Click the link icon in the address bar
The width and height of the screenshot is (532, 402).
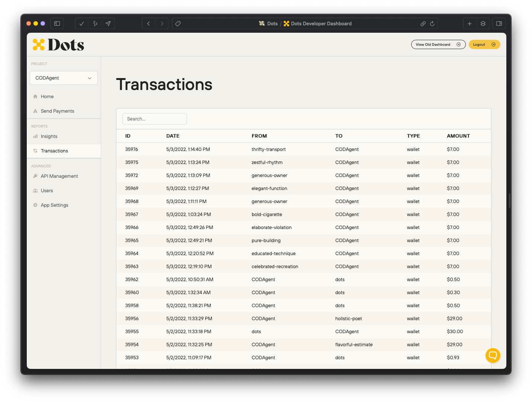click(423, 23)
